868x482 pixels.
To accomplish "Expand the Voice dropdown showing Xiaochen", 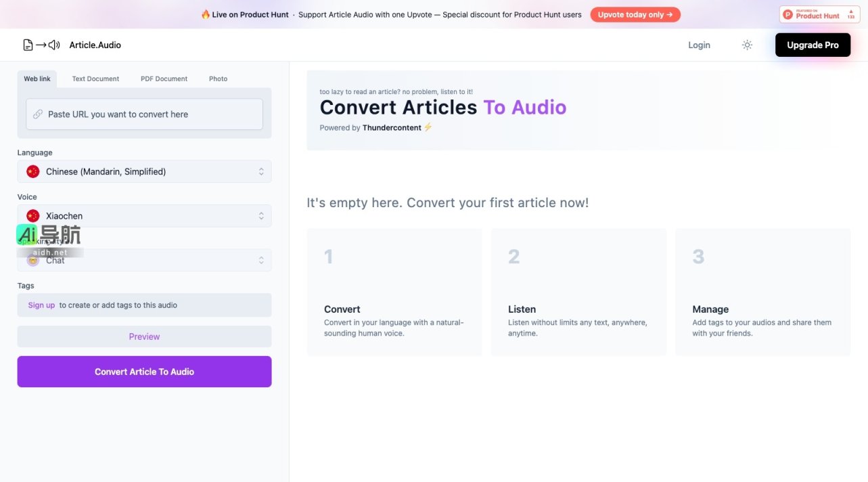I will 144,216.
